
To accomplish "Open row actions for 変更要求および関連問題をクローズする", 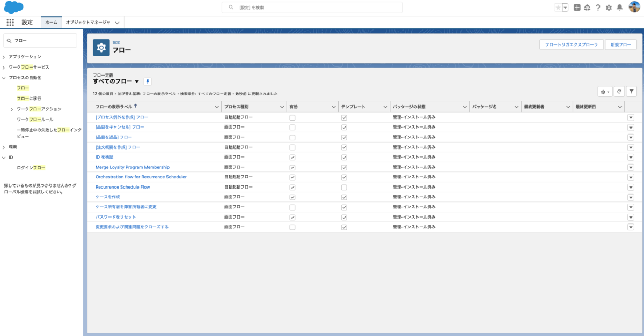I will tap(631, 227).
